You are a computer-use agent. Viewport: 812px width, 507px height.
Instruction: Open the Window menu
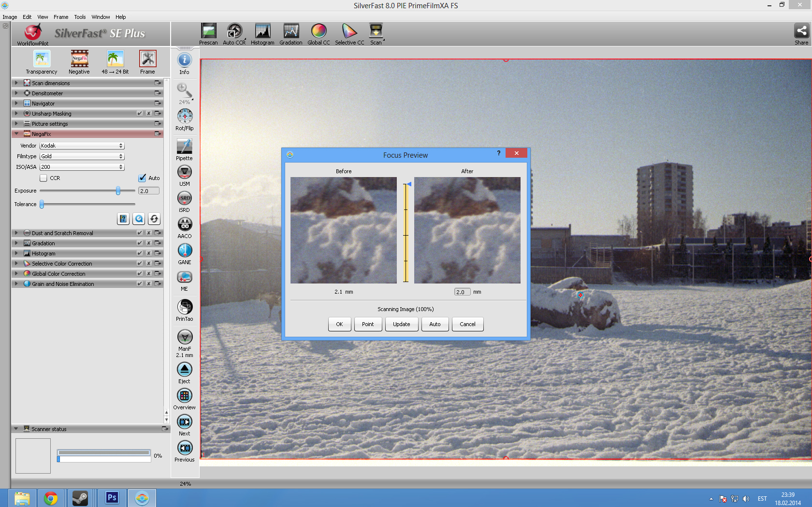pyautogui.click(x=101, y=17)
